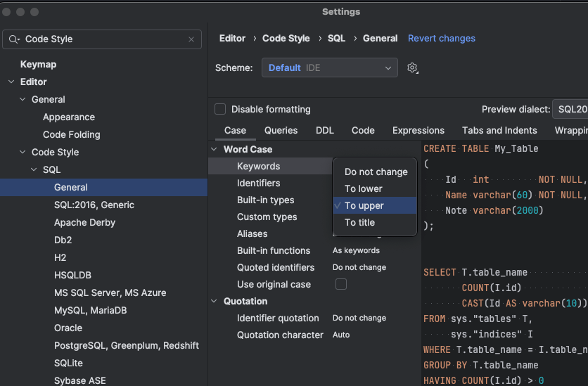Screen dimensions: 588x386
Task: Select PostgreSQL, Greenplum, Redshift in the tree
Action: (x=127, y=345)
